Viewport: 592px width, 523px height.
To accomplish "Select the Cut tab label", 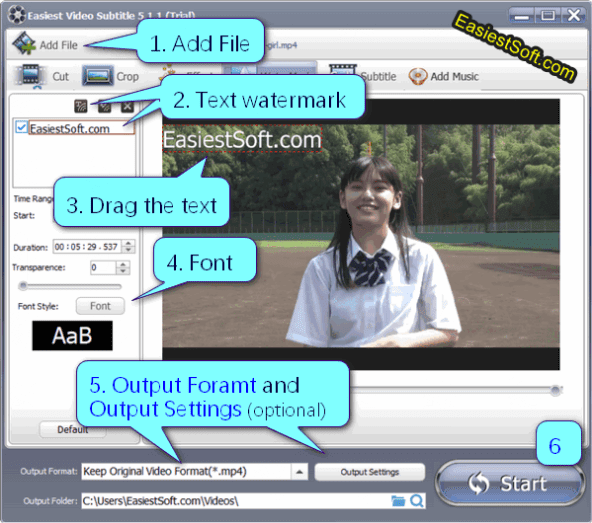I will 60,77.
